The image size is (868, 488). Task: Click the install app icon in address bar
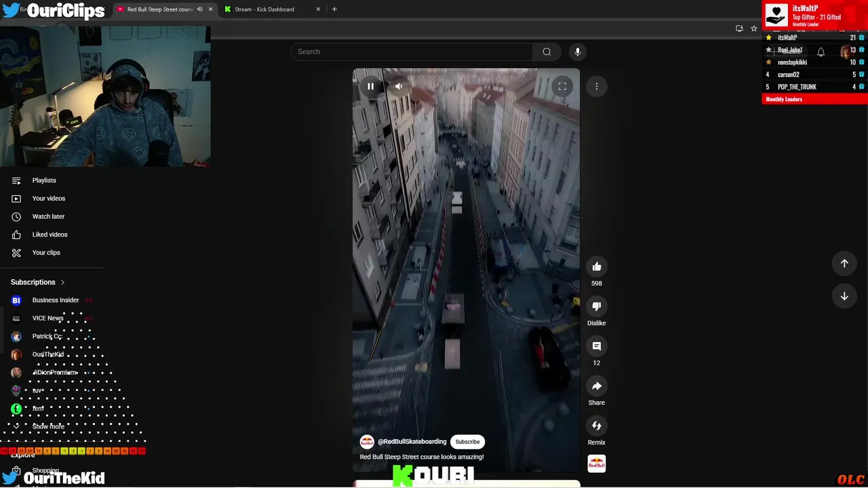(x=739, y=28)
